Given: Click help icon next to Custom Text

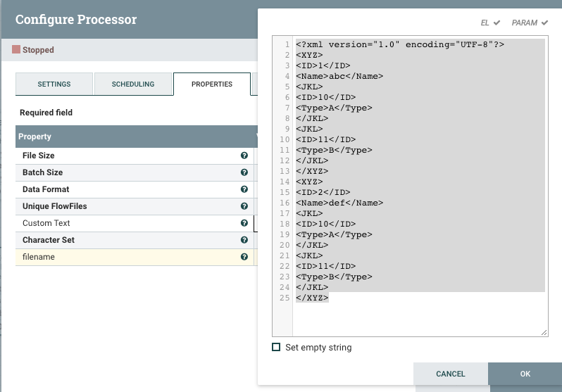Looking at the screenshot, I should [x=244, y=223].
